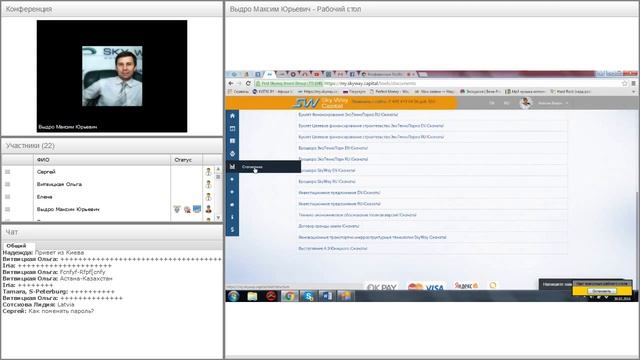
Task: Click the blue desktop-sharing status icon for Выдро
Action: point(197,209)
